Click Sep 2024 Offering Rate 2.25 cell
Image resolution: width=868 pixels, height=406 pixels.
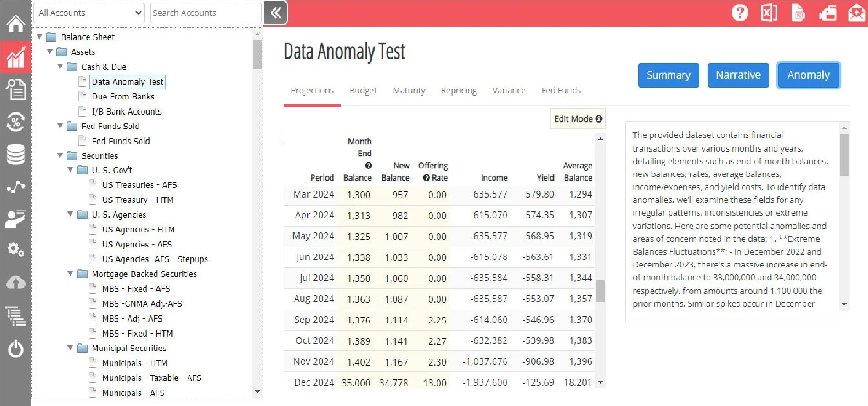[437, 320]
